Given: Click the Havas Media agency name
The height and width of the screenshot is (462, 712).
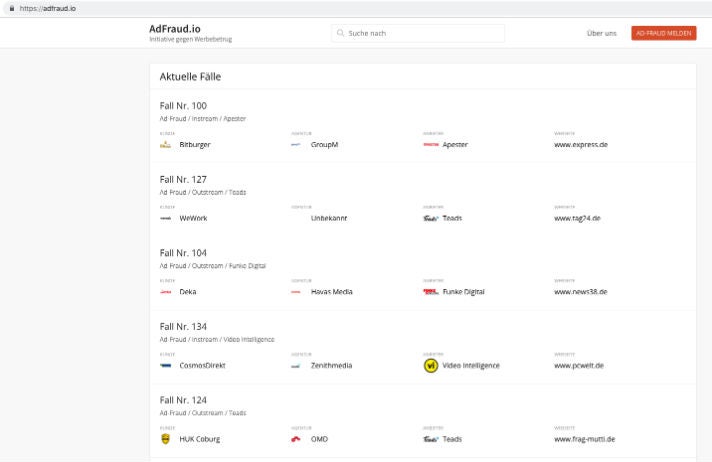Looking at the screenshot, I should pos(331,292).
